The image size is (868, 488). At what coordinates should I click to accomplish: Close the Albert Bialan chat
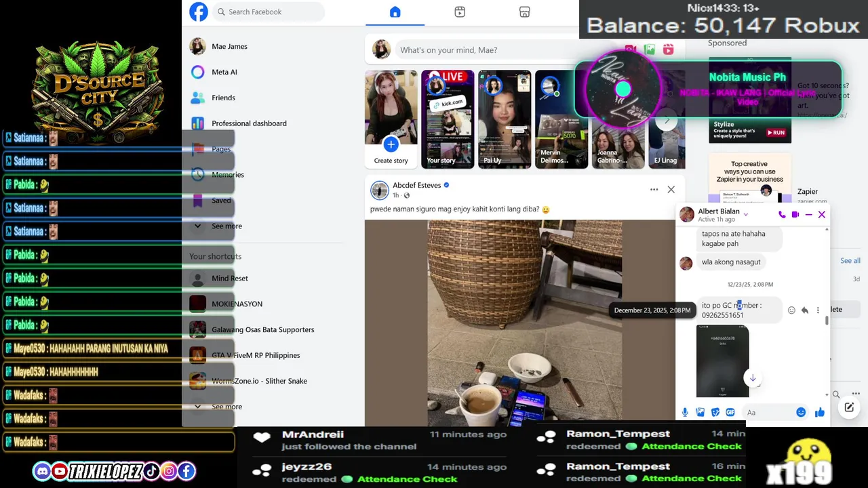(x=821, y=214)
